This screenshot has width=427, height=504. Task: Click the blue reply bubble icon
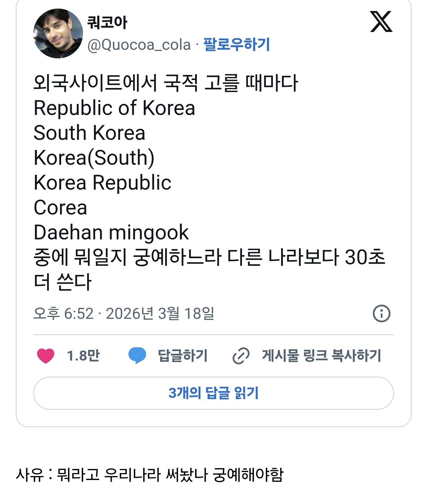coord(137,355)
